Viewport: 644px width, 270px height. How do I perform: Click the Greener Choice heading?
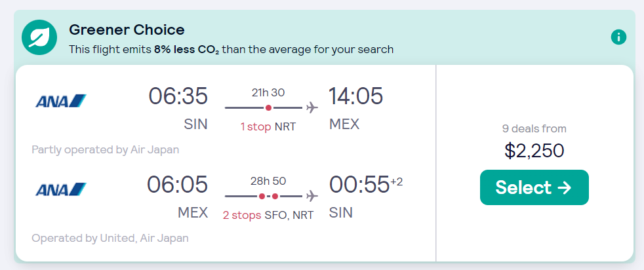pos(127,29)
